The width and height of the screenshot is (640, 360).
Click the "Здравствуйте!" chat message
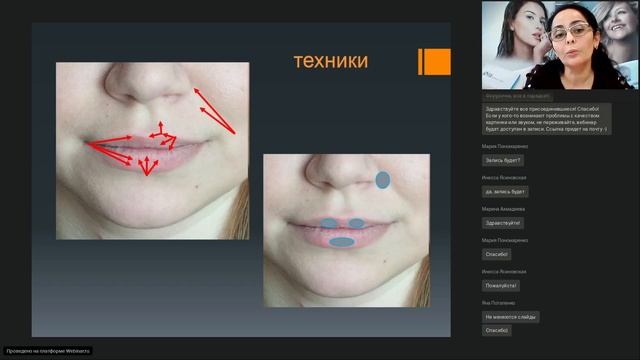503,223
